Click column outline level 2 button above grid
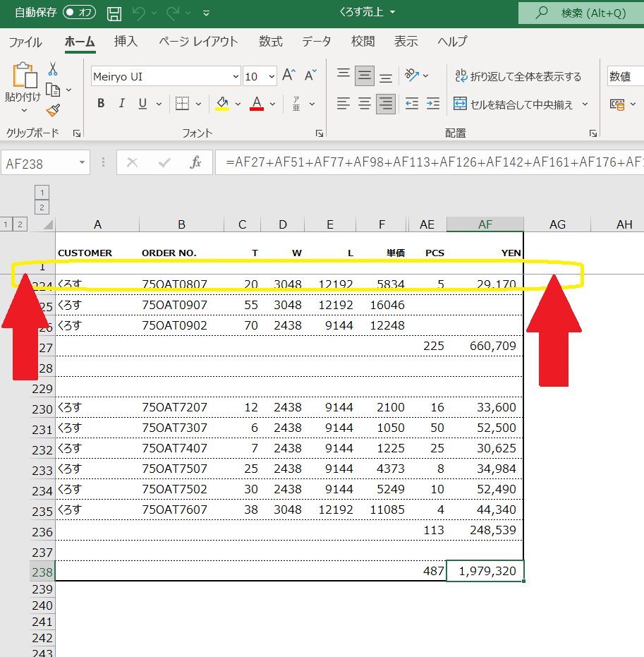644x657 pixels. pos(42,207)
